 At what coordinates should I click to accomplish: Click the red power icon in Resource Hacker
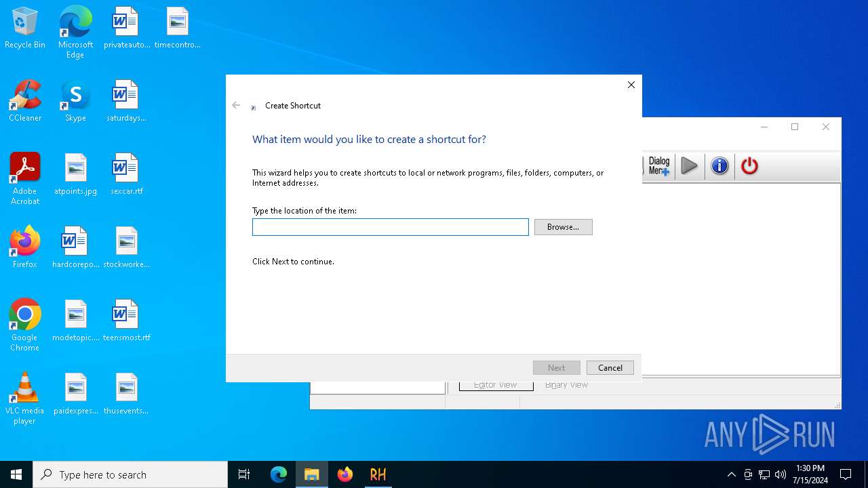[x=749, y=166]
